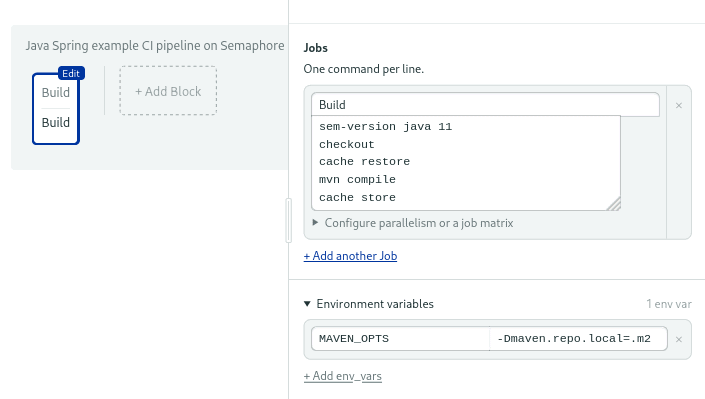Viewport: 705px width, 399px height.
Task: Click the 'mvn compile' command line
Action: (x=357, y=180)
